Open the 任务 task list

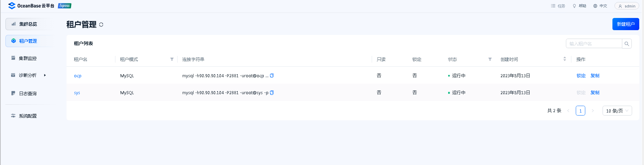tap(558, 6)
